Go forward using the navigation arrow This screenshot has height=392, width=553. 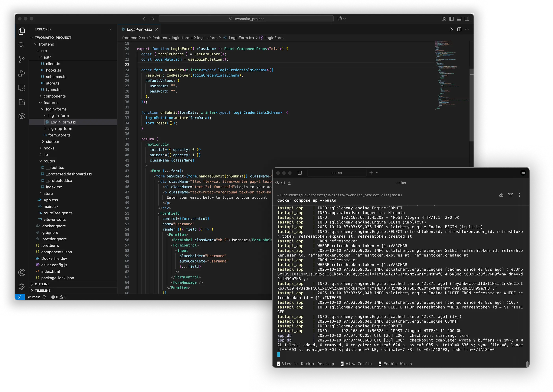(152, 19)
